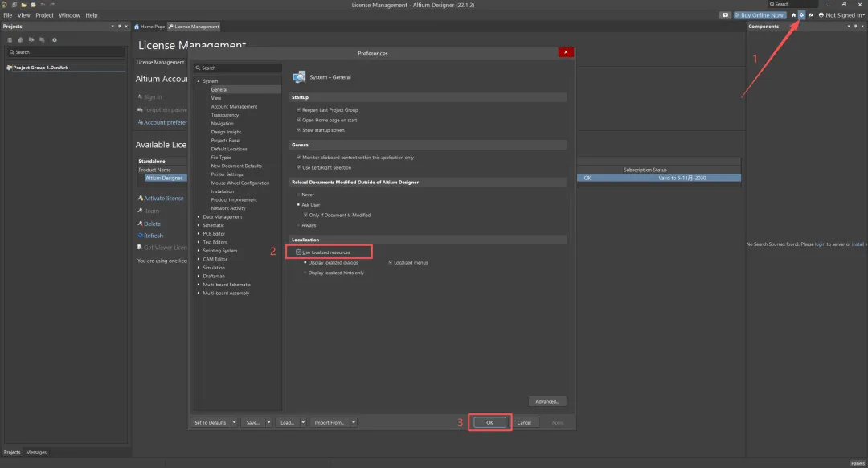Click the Save All icon in title bar

tap(14, 5)
